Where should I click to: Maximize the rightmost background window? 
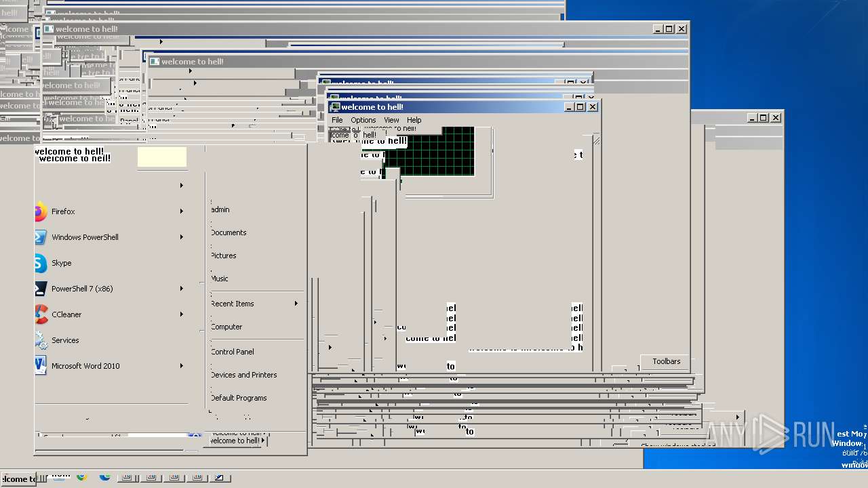764,118
